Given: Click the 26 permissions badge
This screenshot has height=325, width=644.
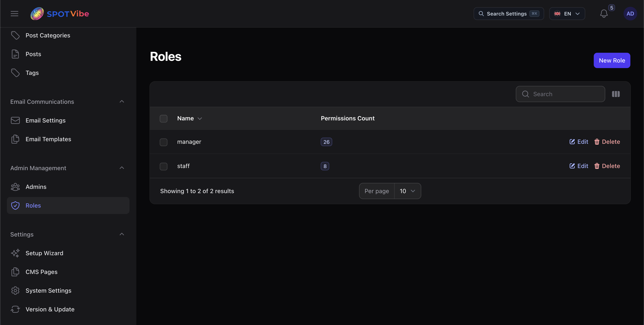Looking at the screenshot, I should 326,142.
